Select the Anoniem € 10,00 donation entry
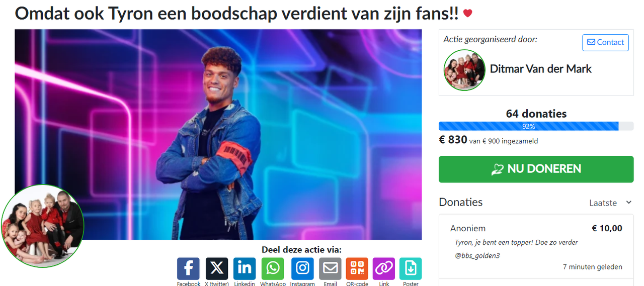644x286 pixels. coord(536,247)
